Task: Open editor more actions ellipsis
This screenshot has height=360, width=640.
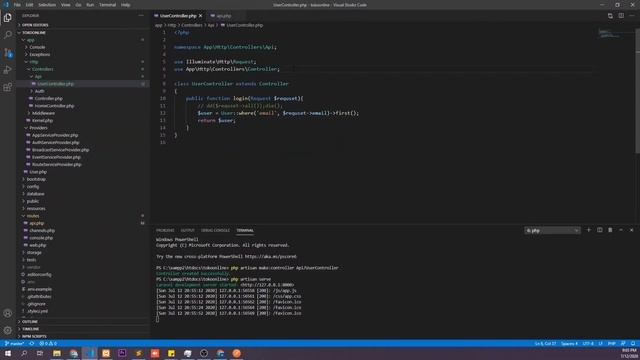Action: [632, 16]
